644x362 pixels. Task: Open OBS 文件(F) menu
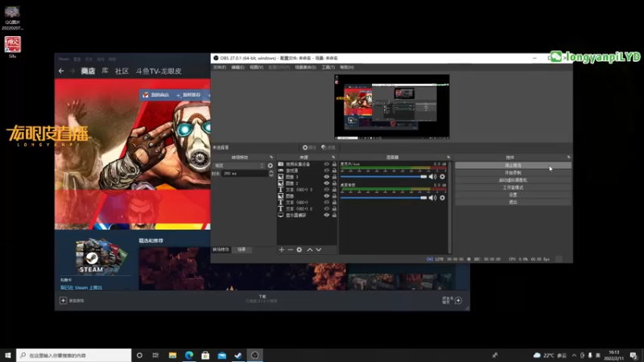(x=219, y=68)
